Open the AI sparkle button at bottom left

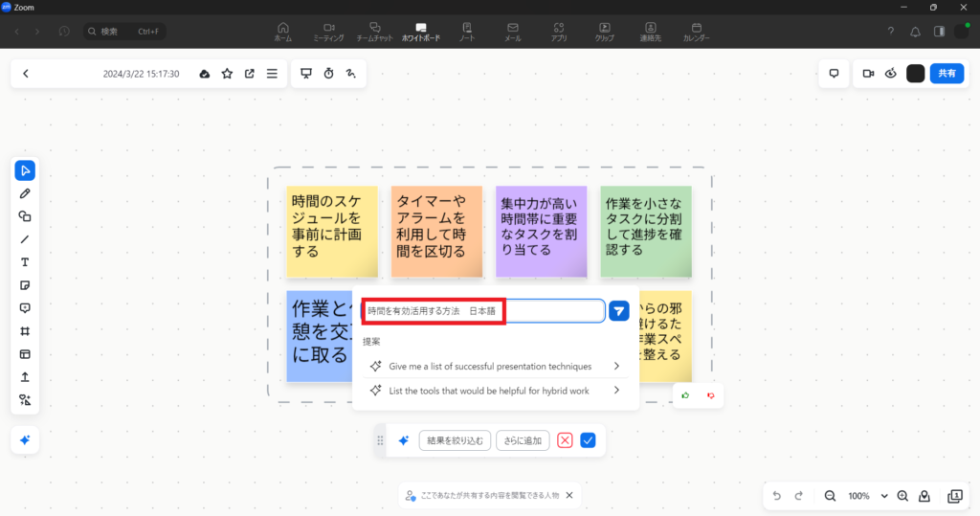click(x=26, y=440)
